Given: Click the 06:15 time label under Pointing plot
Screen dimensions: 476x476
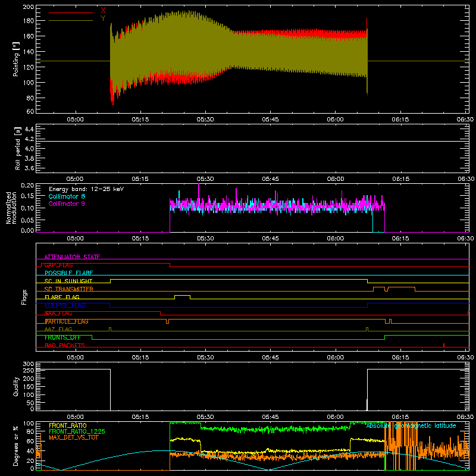Looking at the screenshot, I should [400, 120].
